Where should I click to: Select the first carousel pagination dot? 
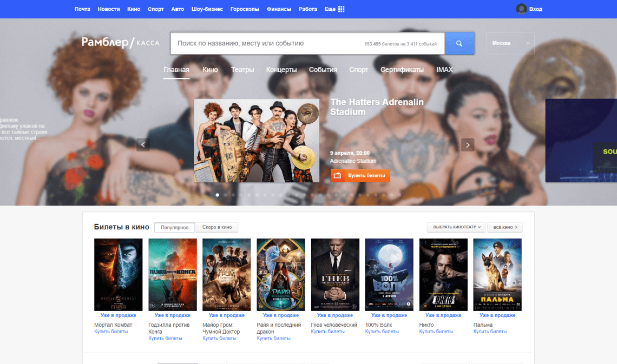[217, 195]
